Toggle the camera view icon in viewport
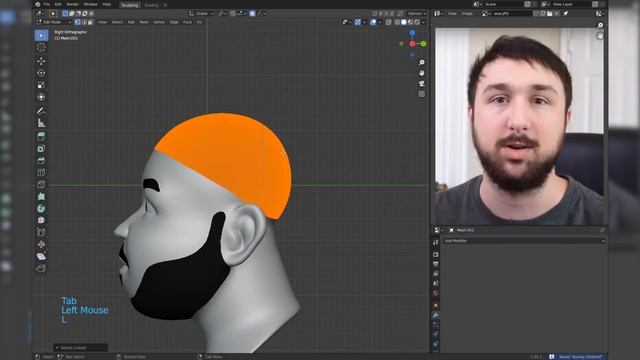 422,84
